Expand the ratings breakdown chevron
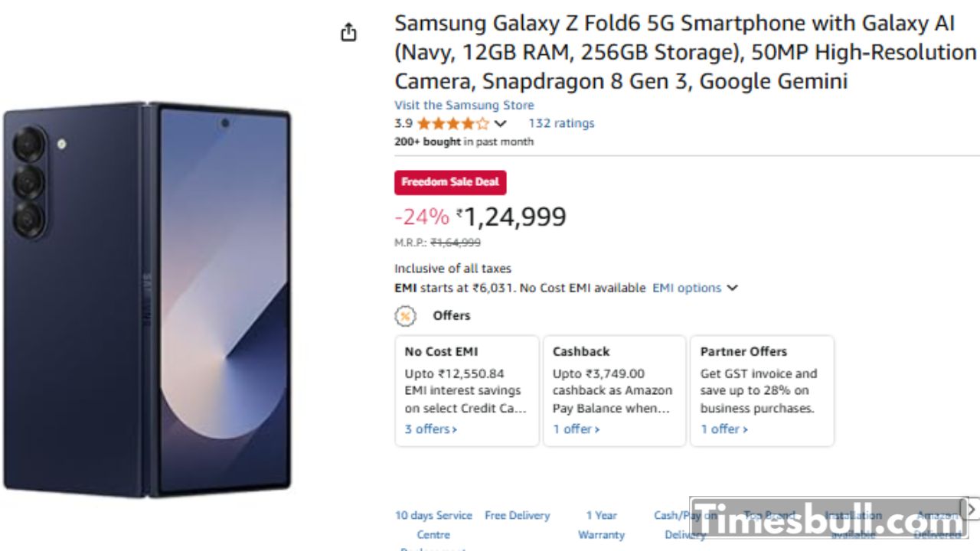 tap(501, 123)
